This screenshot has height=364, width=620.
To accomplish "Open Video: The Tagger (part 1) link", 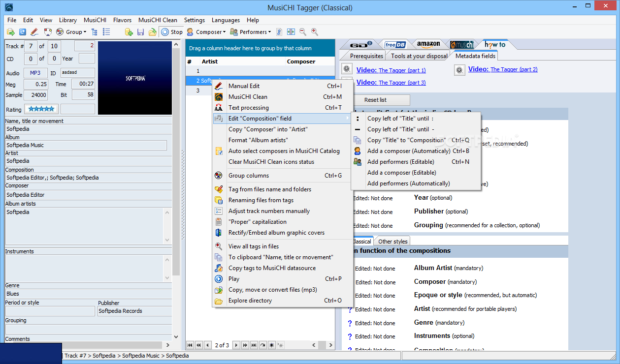I will (x=391, y=70).
